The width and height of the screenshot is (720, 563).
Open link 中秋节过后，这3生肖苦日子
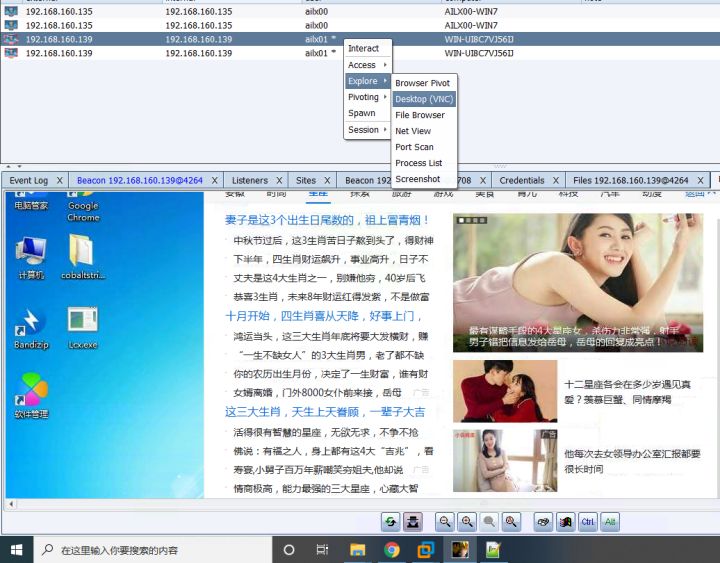[x=333, y=240]
